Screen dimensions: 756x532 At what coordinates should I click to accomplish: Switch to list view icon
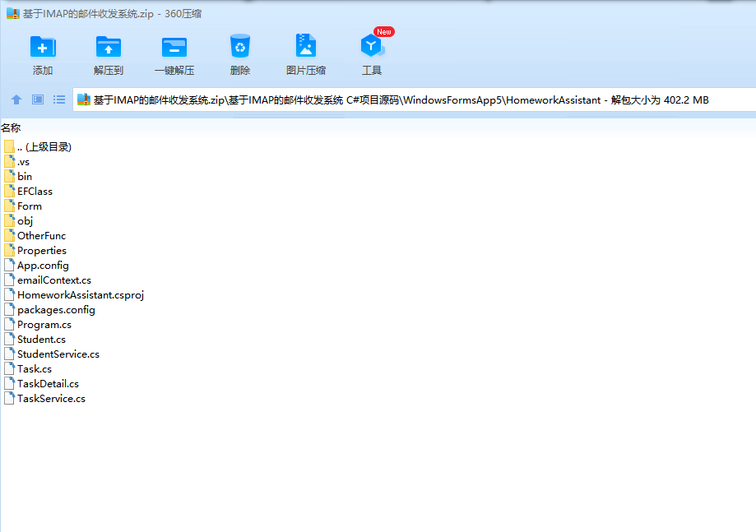pyautogui.click(x=59, y=99)
